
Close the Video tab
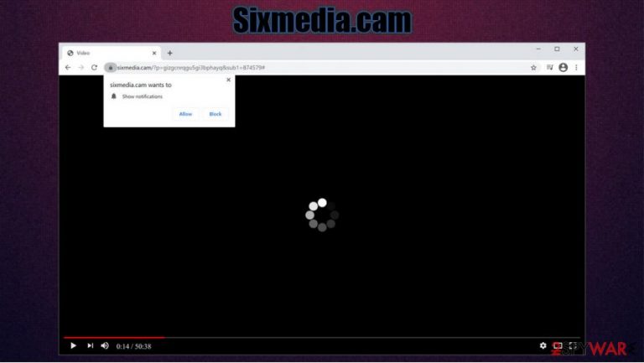(x=154, y=53)
